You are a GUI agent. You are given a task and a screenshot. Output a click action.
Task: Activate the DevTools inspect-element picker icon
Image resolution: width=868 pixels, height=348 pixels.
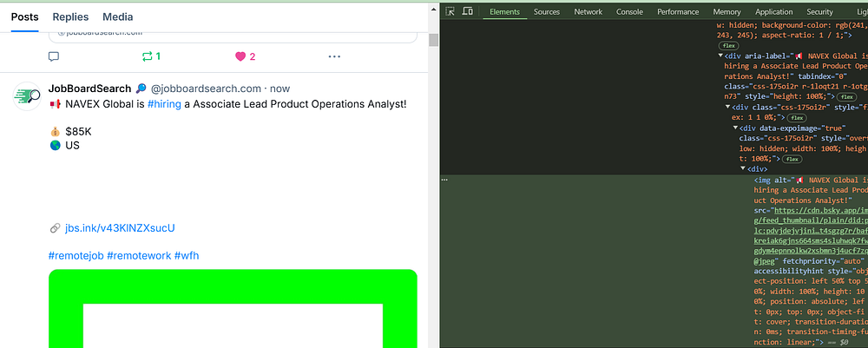tap(450, 11)
